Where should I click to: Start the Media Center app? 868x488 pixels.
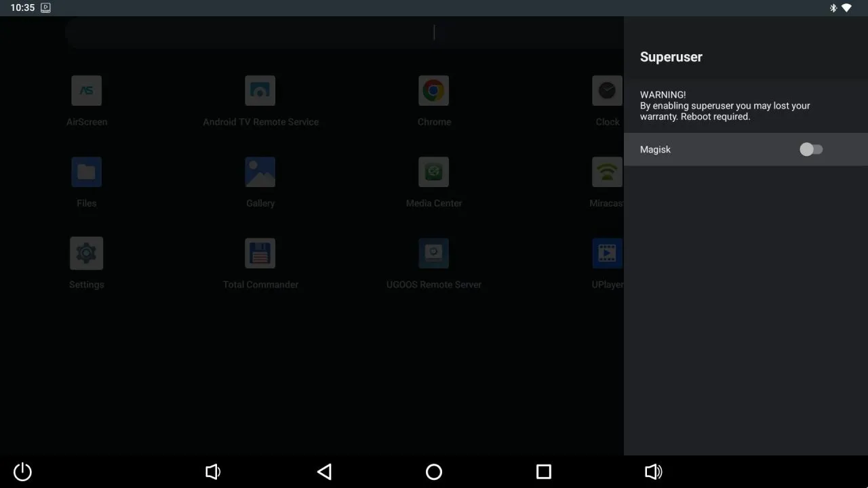(x=434, y=171)
